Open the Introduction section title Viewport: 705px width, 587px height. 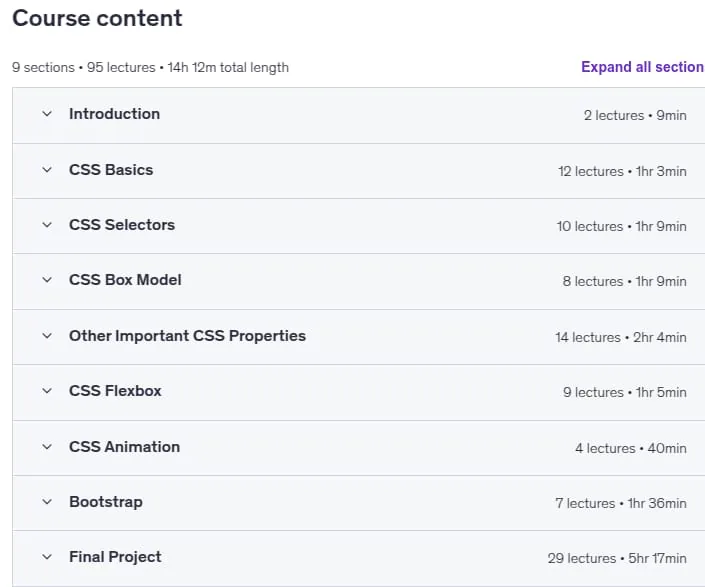point(115,114)
